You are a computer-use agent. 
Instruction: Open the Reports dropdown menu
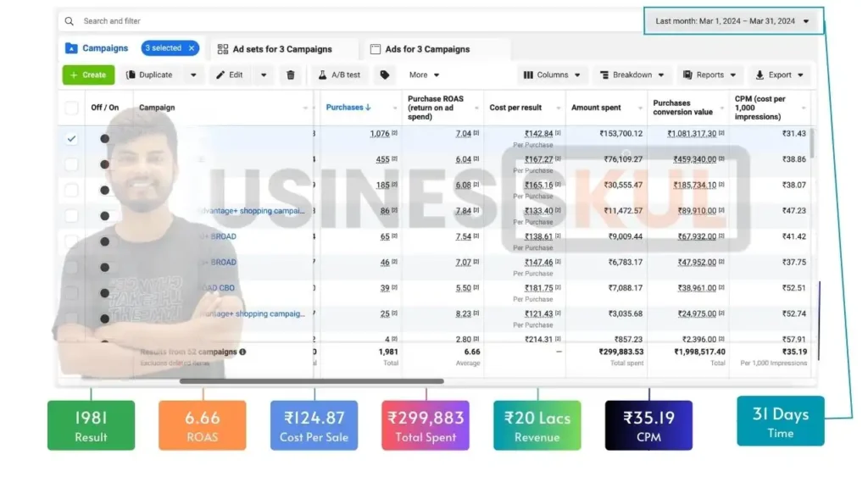[709, 75]
